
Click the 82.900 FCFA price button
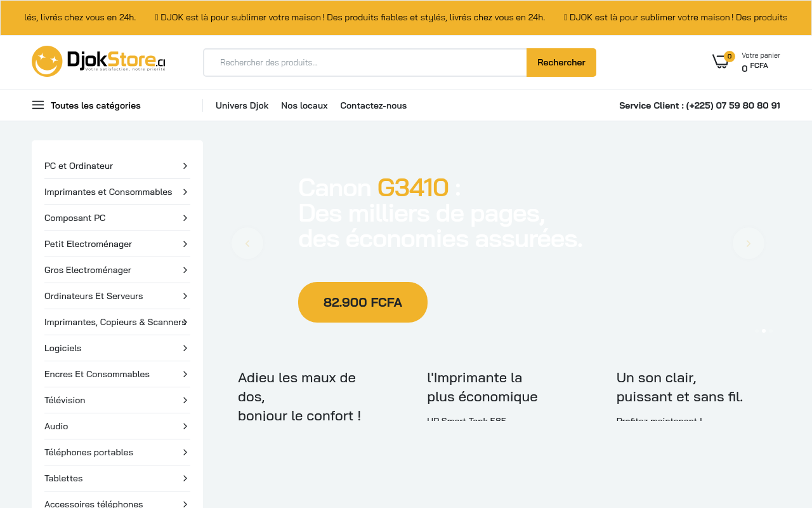(363, 302)
